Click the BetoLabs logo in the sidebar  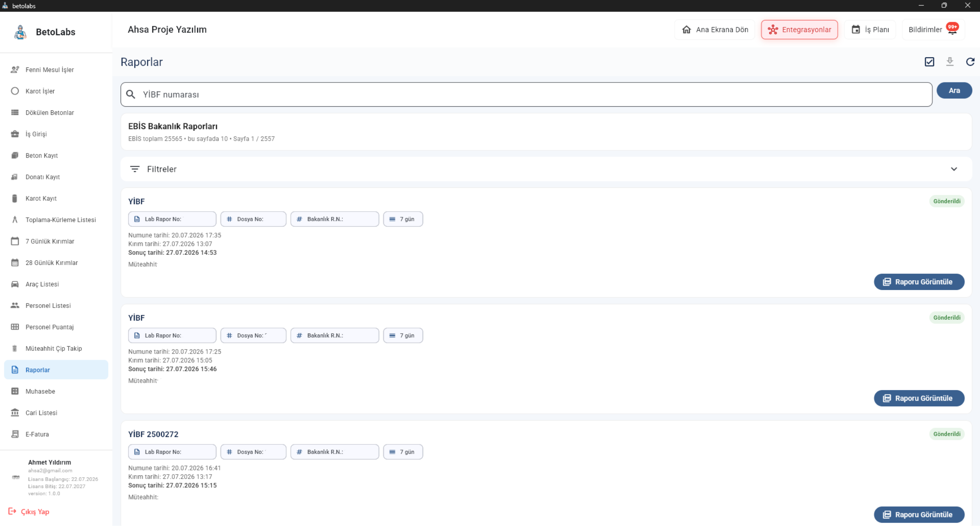point(20,32)
